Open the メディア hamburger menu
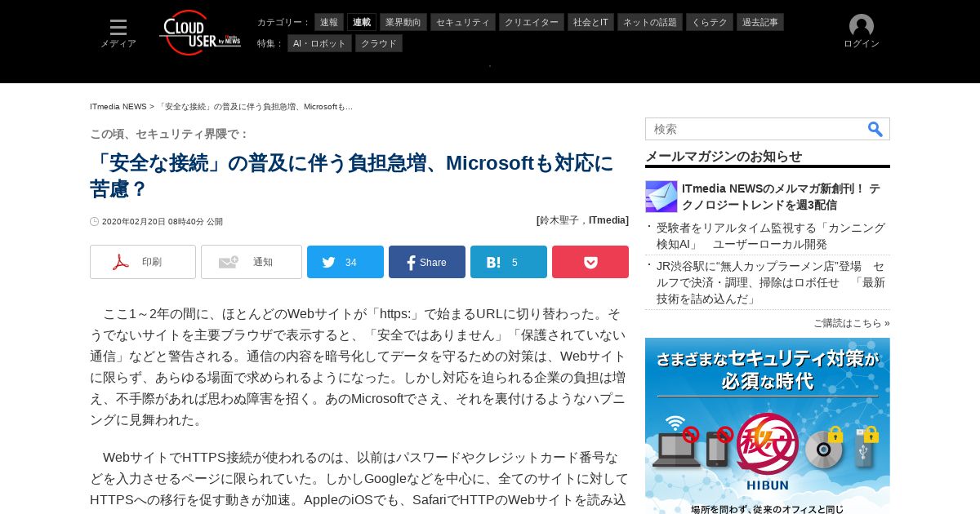The image size is (980, 514). (118, 33)
